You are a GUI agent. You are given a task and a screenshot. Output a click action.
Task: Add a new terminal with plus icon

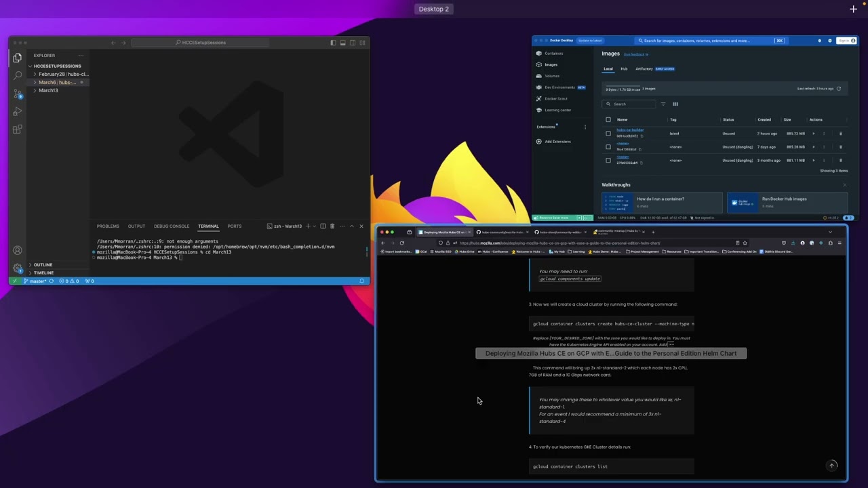[x=308, y=226]
